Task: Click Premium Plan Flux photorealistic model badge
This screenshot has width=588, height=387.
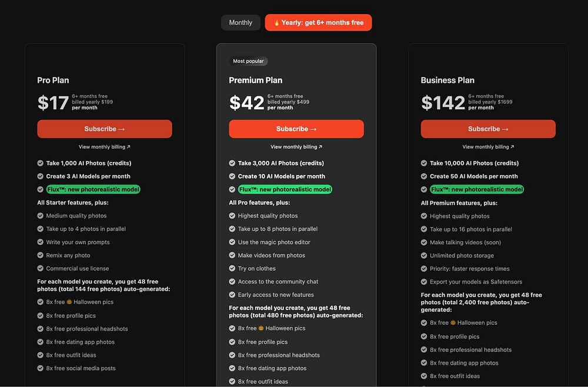Action: tap(285, 189)
